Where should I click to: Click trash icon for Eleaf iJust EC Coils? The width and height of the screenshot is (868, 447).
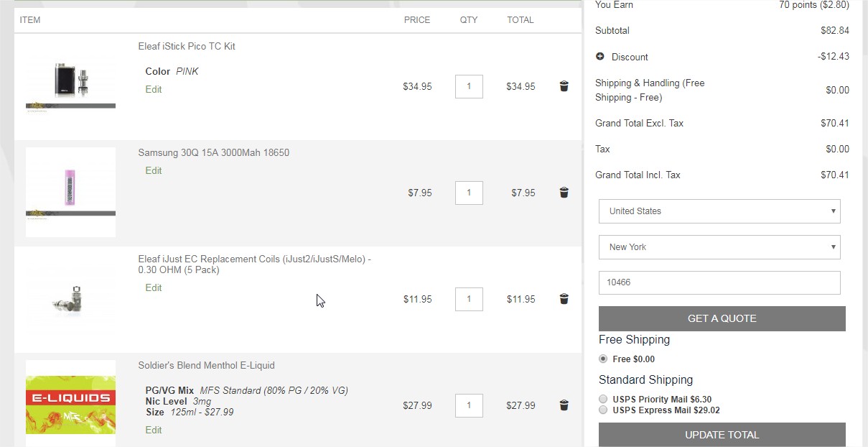tap(564, 299)
